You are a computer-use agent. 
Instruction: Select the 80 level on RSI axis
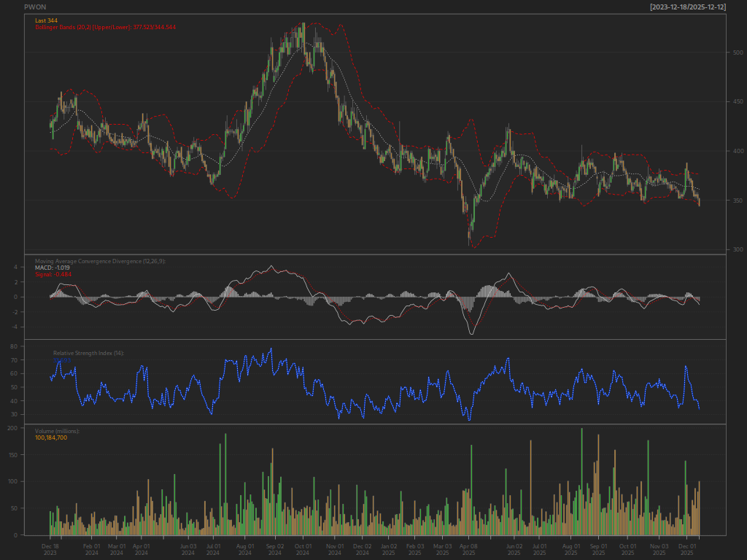[14, 346]
